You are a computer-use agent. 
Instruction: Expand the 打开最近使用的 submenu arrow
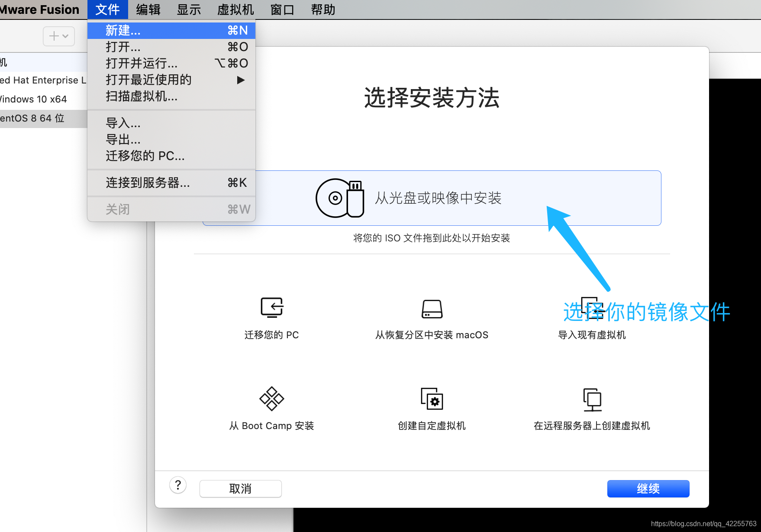[241, 80]
